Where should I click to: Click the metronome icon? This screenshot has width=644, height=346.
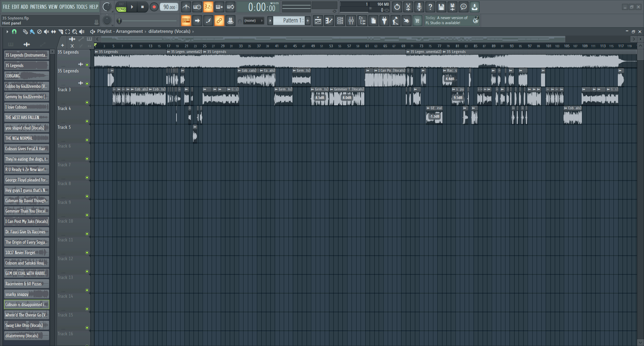(186, 7)
